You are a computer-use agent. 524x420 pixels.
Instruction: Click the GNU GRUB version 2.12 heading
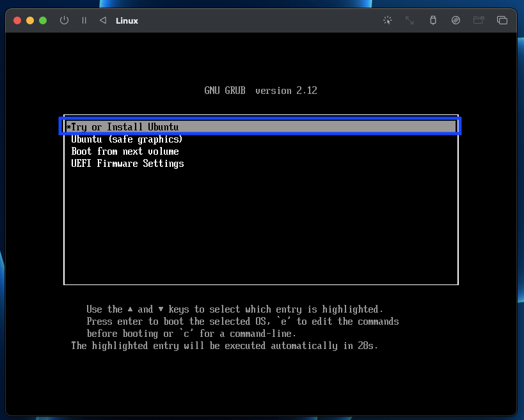tap(260, 91)
